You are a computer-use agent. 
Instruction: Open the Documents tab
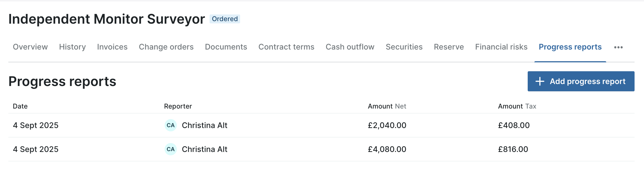coord(226,47)
